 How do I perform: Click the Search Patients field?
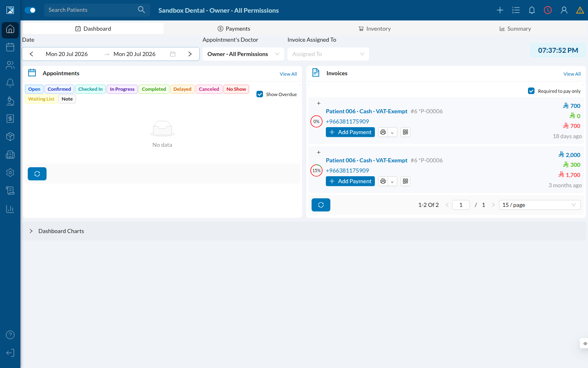[x=97, y=10]
